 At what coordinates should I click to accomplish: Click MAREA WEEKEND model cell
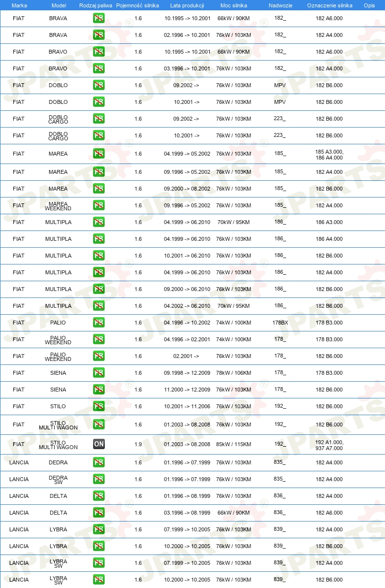58,206
